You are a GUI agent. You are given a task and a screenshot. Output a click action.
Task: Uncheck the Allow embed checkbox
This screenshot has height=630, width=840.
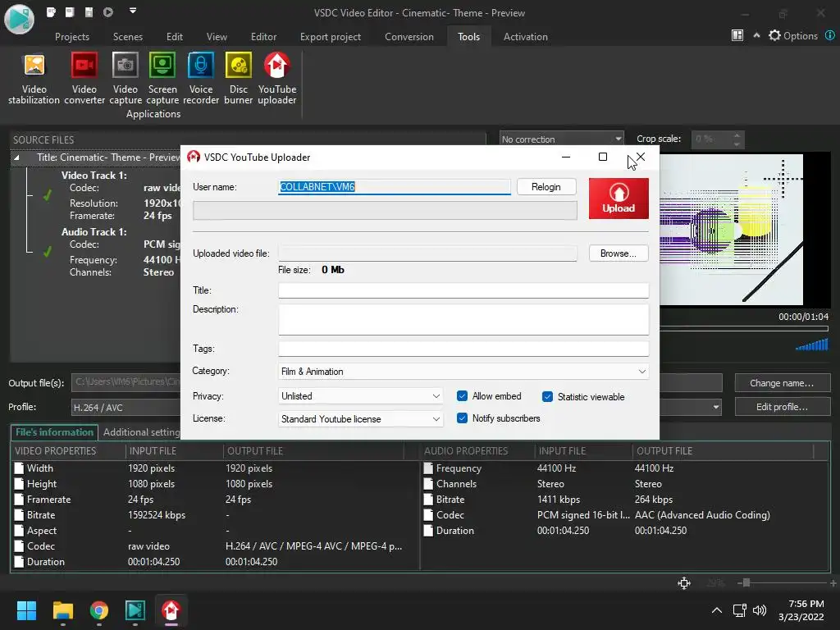462,396
